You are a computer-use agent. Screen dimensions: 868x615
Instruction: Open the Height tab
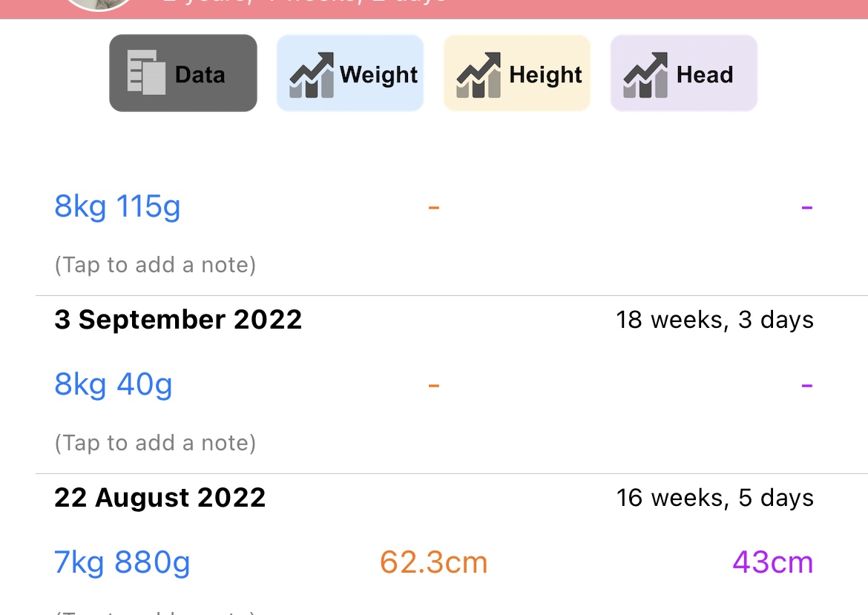pos(517,73)
